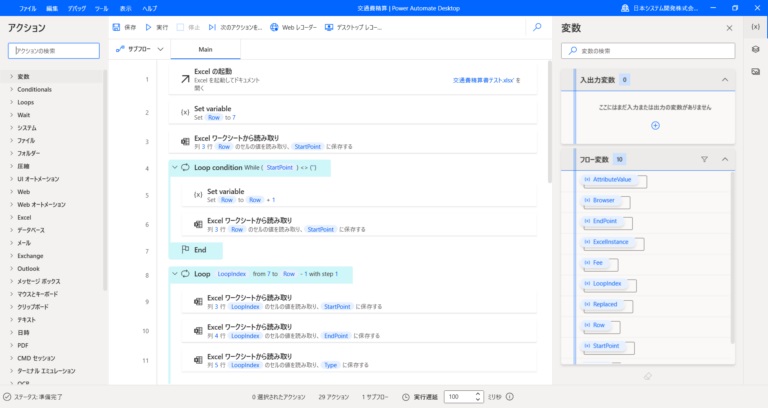This screenshot has width=768, height=408.
Task: Open the デバッグ menu
Action: point(77,8)
